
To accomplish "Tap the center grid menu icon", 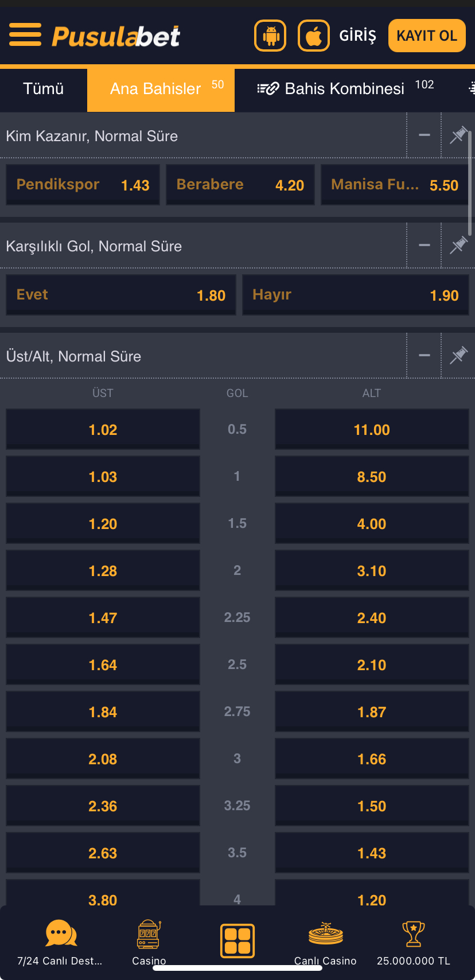I will pyautogui.click(x=237, y=941).
